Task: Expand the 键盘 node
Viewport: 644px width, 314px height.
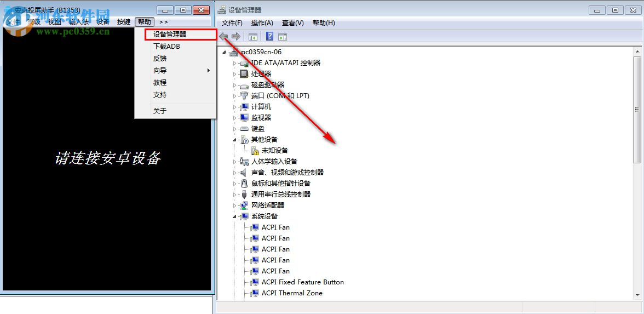Action: tap(235, 129)
